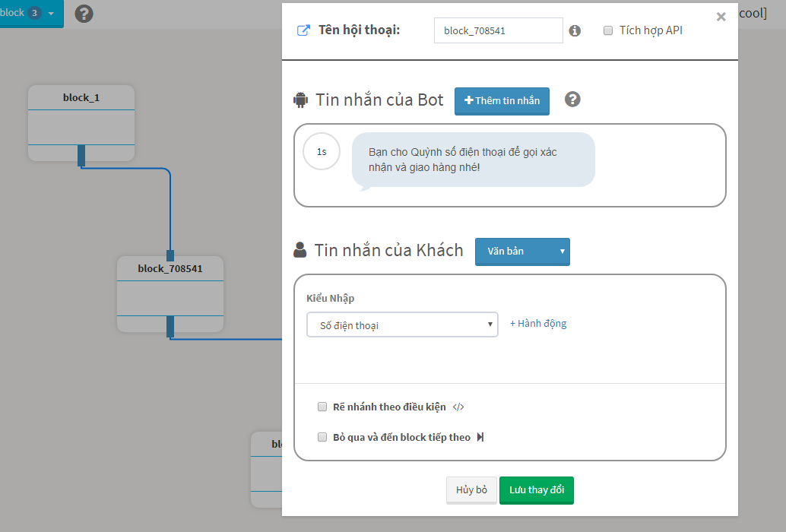This screenshot has height=532, width=786.
Task: Check Rẽ nhánh theo điều kiện
Action: (322, 407)
